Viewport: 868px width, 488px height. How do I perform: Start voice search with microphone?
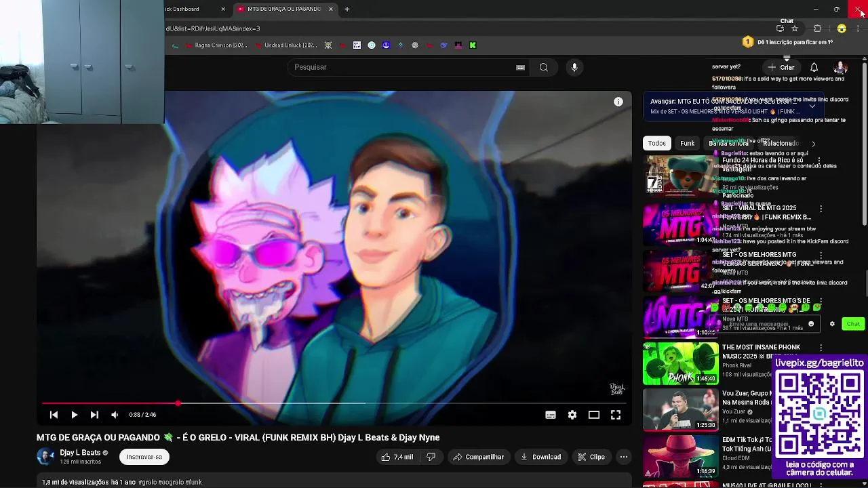(x=574, y=67)
